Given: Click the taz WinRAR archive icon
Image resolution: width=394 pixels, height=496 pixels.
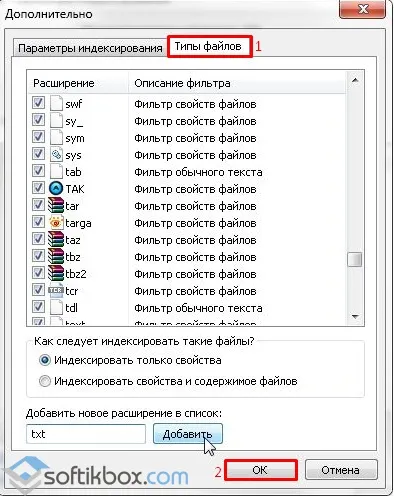Looking at the screenshot, I should (56, 240).
